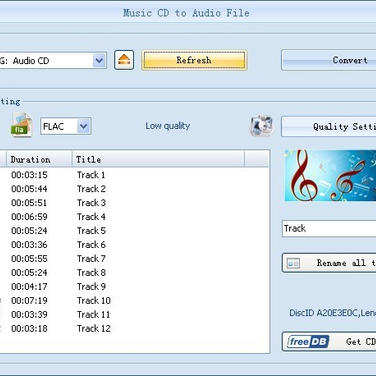Select the Track 11 row
Image resolution: width=376 pixels, height=376 pixels.
pos(134,315)
